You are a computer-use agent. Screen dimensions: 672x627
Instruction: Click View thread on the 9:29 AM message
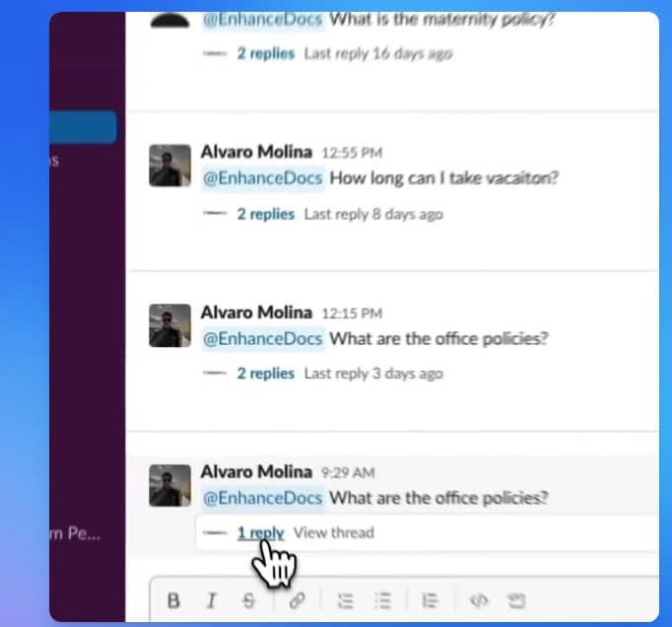(x=334, y=532)
